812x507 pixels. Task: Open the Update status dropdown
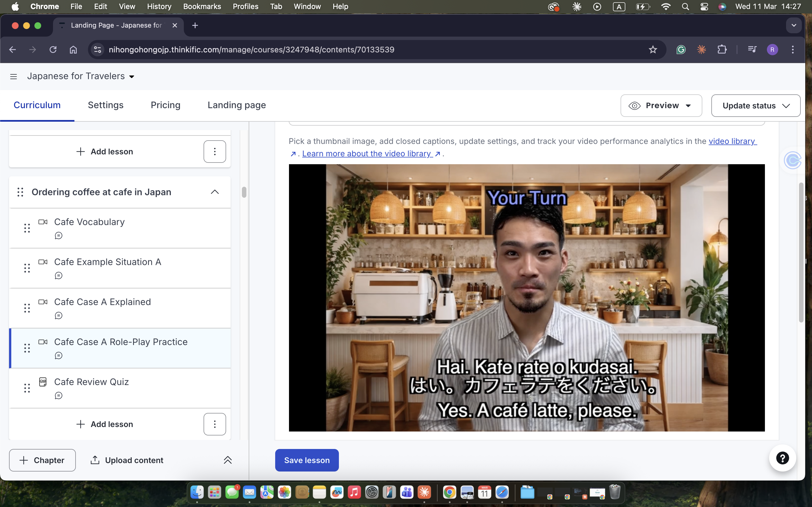click(756, 105)
